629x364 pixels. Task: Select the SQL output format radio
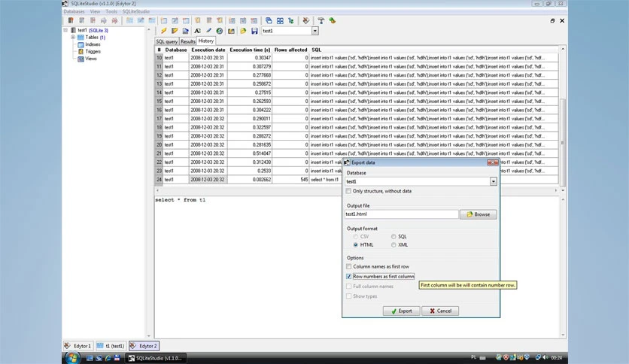(x=394, y=236)
